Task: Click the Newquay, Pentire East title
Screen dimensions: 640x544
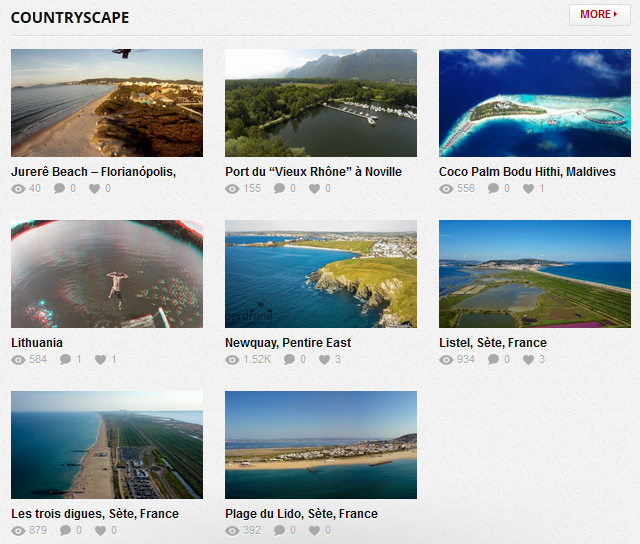Action: [x=288, y=343]
